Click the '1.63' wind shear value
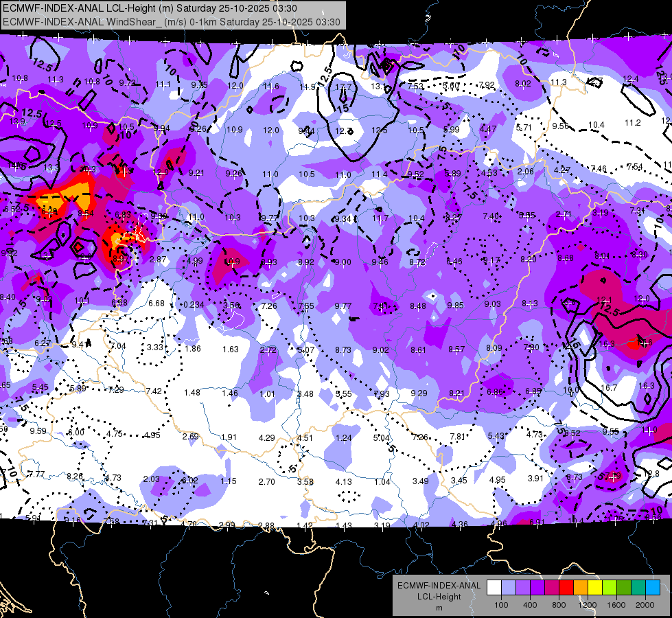This screenshot has width=672, height=618. click(231, 349)
